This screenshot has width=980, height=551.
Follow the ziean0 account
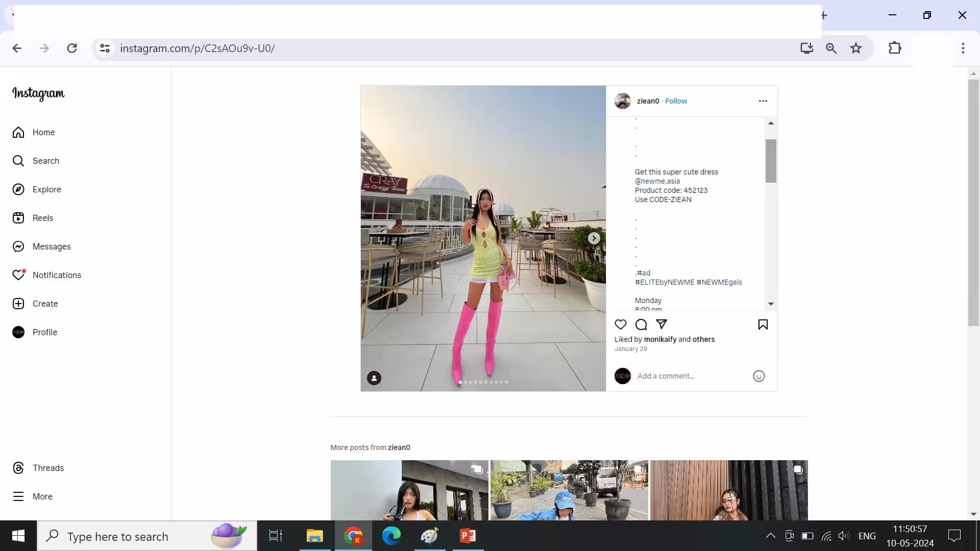point(676,101)
